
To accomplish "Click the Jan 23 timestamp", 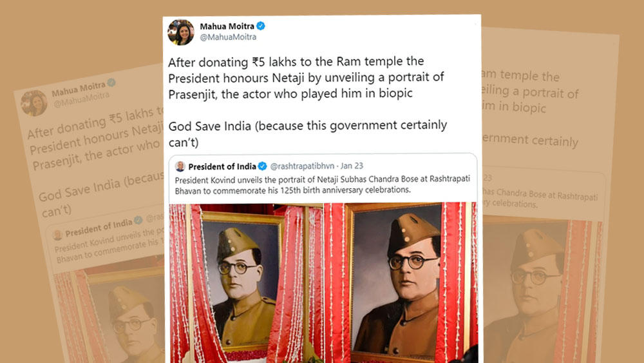I will click(352, 166).
